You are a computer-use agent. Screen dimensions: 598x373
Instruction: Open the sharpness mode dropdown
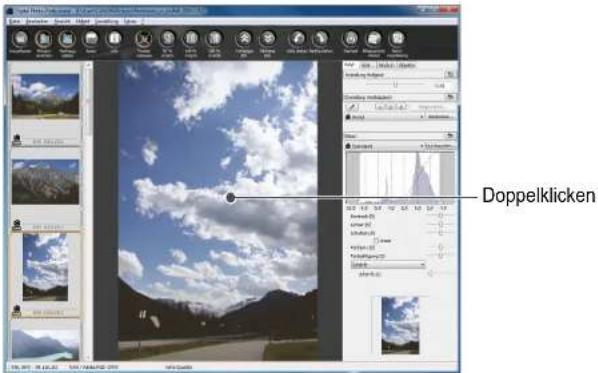point(388,265)
